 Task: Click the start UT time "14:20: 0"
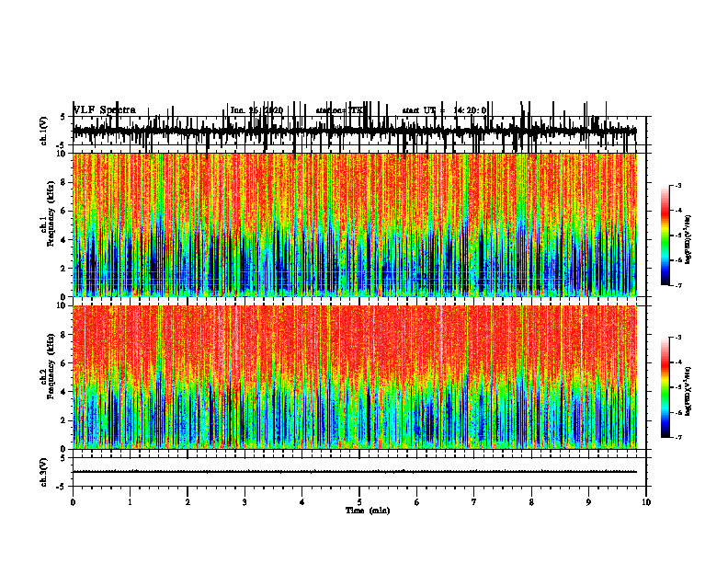pos(470,110)
